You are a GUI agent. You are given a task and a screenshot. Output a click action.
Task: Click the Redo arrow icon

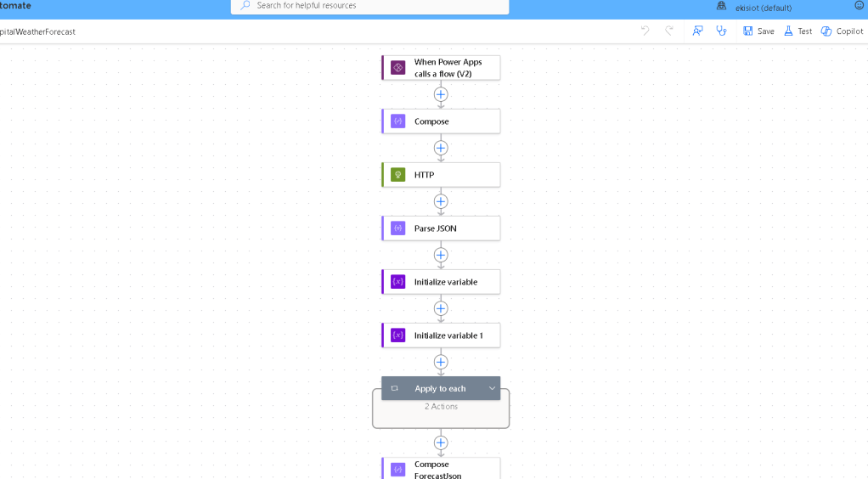coord(669,31)
